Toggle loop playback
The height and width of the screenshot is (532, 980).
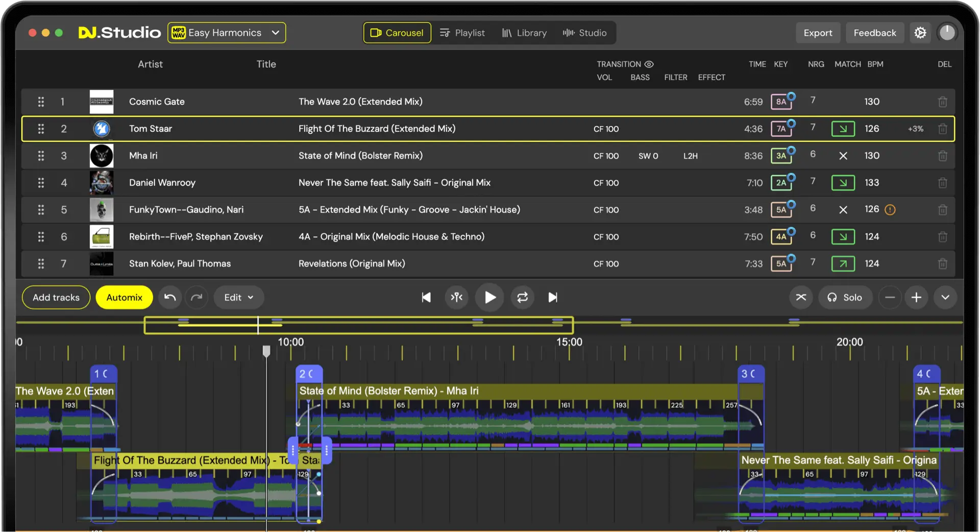coord(522,298)
